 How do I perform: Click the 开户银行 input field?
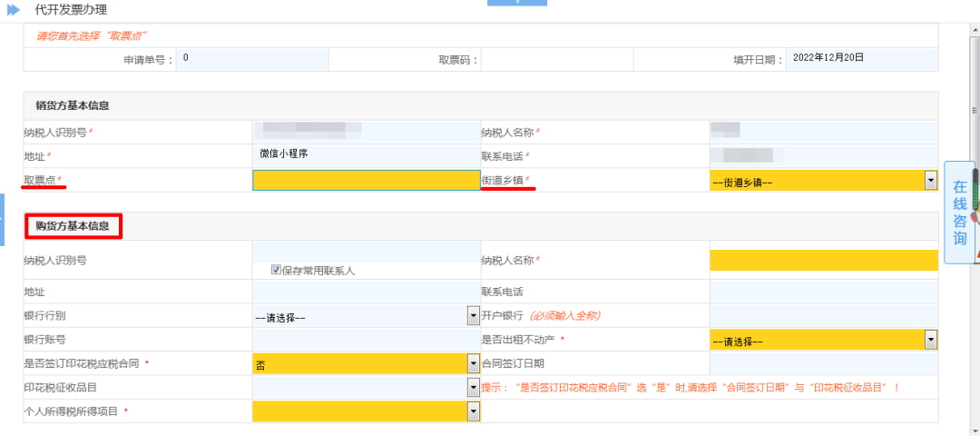click(823, 315)
